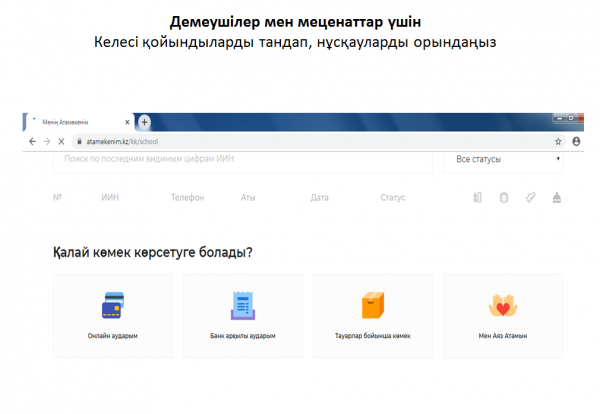The width and height of the screenshot is (600, 414).
Task: Select the bank receipt icon
Action: (x=242, y=304)
